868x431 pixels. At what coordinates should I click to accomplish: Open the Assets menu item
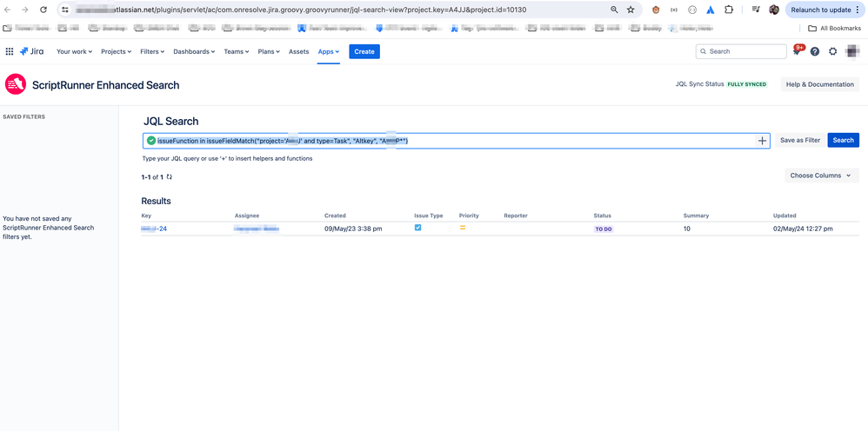click(299, 51)
